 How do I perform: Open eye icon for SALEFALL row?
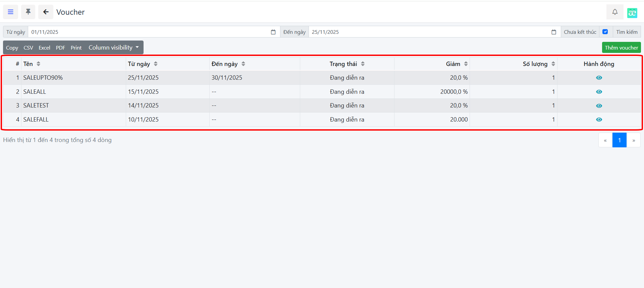point(599,120)
